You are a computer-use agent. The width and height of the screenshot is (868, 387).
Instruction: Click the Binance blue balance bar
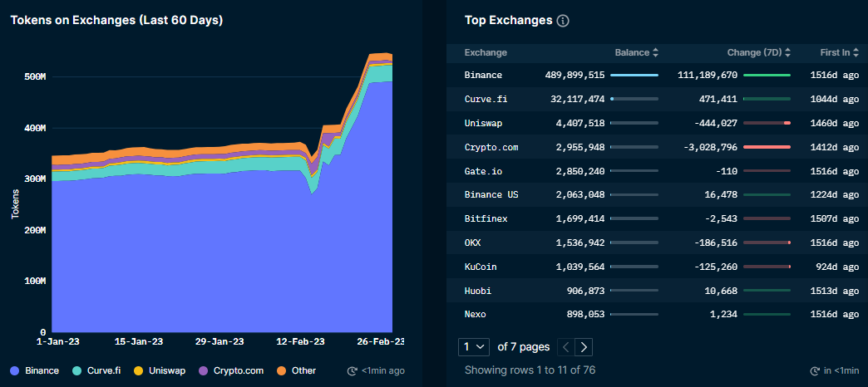click(x=634, y=76)
